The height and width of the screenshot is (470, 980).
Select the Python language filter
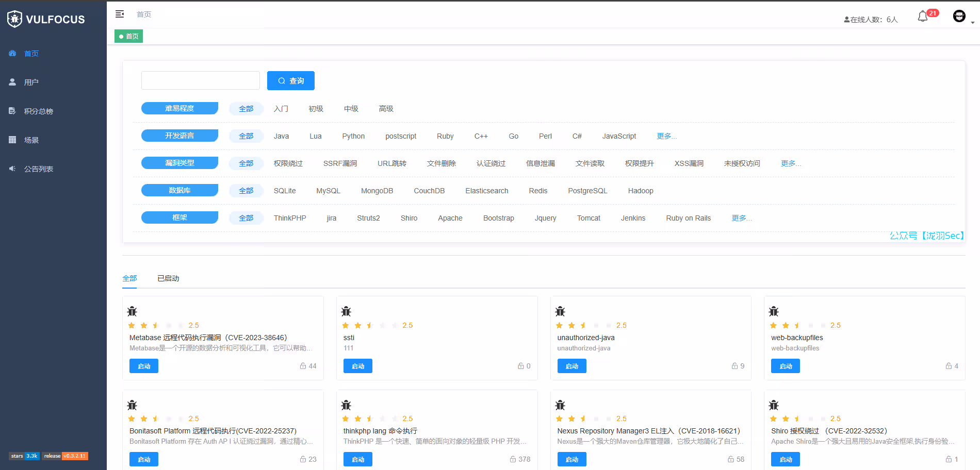point(353,136)
